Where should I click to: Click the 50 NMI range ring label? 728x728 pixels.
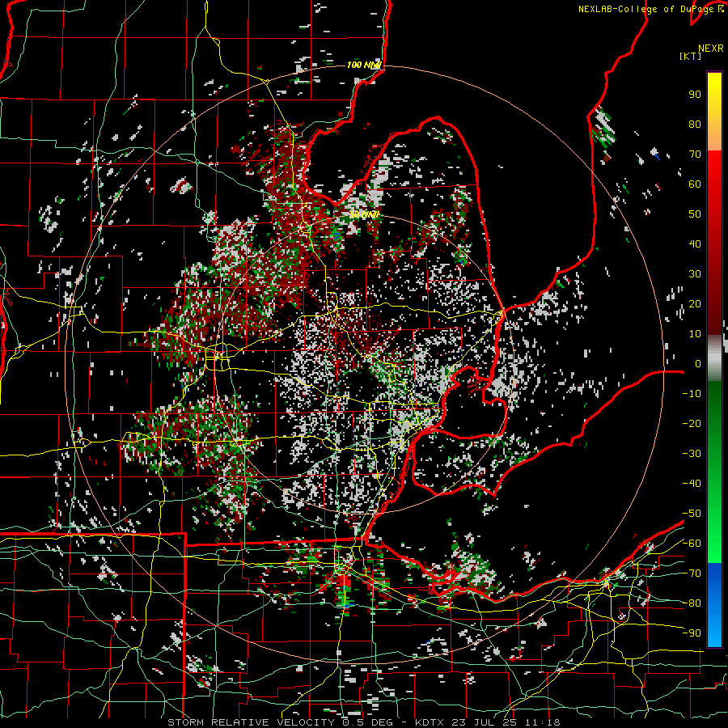365,214
